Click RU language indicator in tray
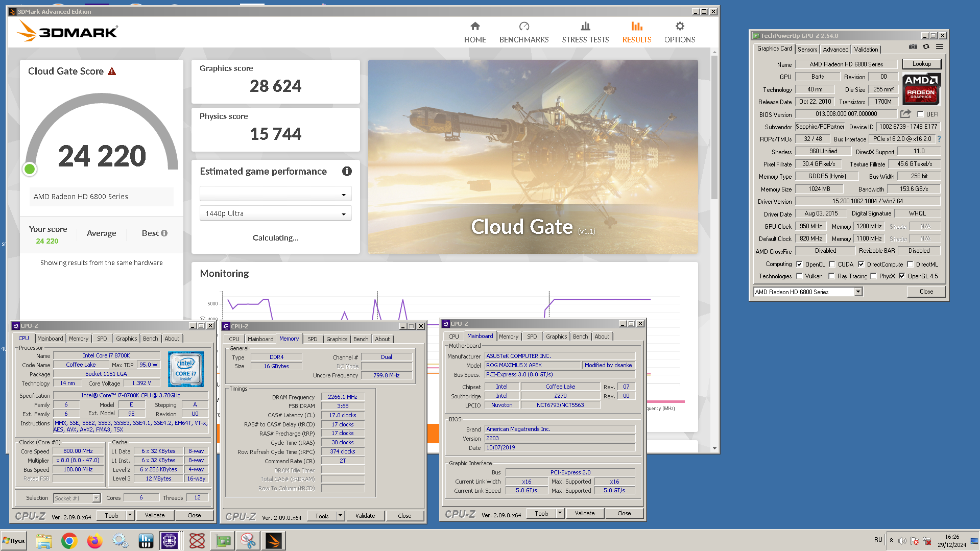Image resolution: width=980 pixels, height=551 pixels. (x=878, y=540)
